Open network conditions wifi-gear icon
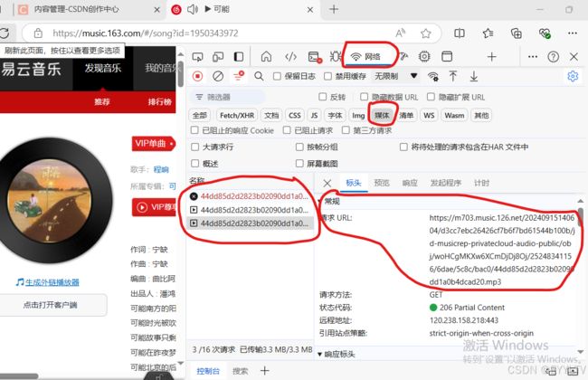The width and height of the screenshot is (588, 380). coord(433,76)
